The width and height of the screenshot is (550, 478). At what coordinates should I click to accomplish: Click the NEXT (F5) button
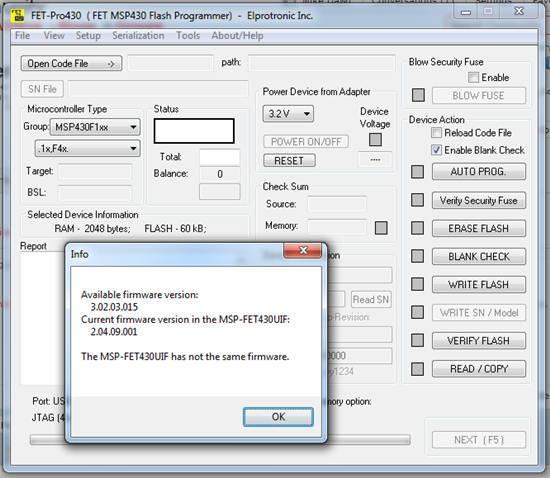pos(479,440)
